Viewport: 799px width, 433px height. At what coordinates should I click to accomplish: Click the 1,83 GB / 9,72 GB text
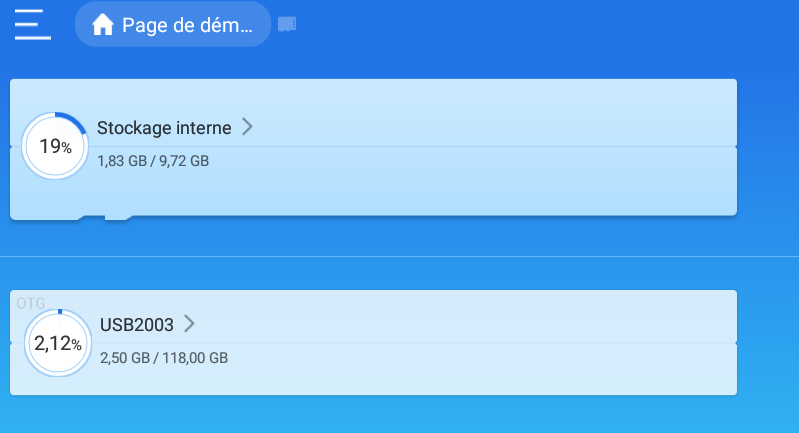point(153,160)
